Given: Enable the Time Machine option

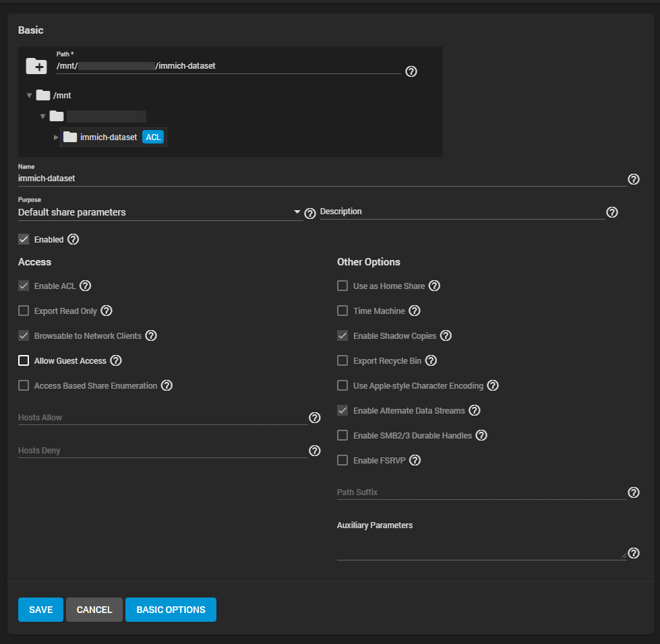Looking at the screenshot, I should [342, 311].
